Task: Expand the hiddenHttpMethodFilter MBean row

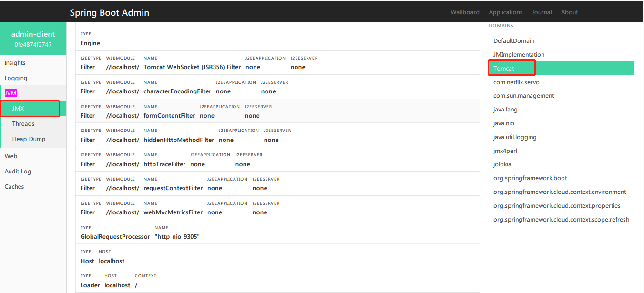Action: pyautogui.click(x=277, y=135)
